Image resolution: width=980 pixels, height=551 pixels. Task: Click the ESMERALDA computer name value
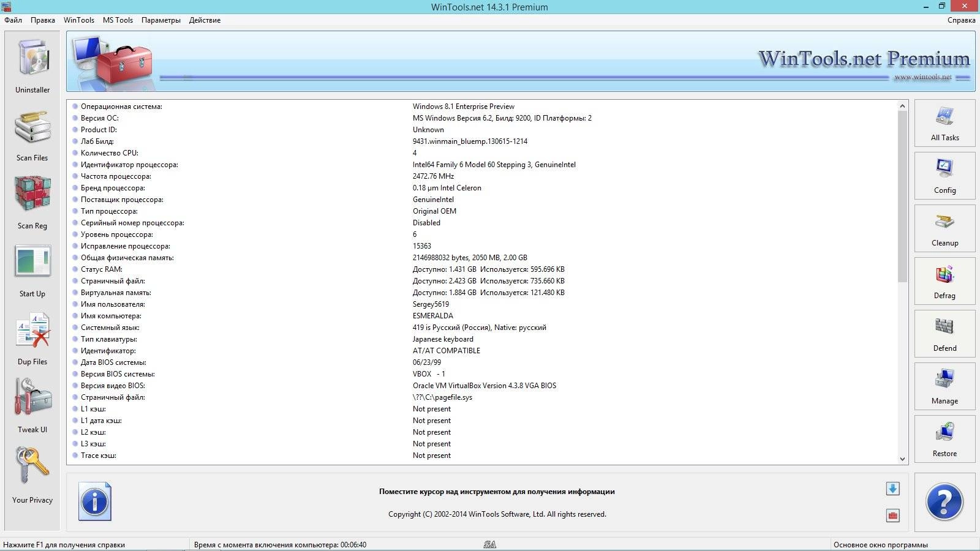coord(433,316)
